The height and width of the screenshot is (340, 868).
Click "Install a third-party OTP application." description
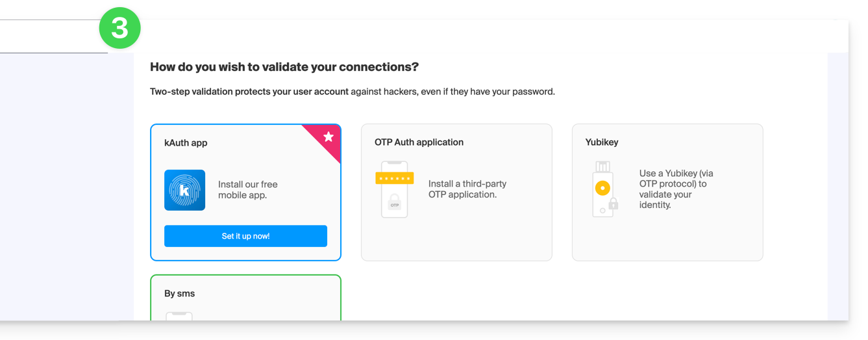[x=467, y=189]
